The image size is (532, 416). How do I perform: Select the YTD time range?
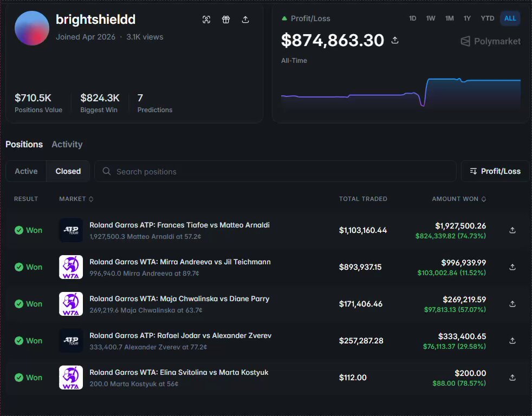click(488, 18)
